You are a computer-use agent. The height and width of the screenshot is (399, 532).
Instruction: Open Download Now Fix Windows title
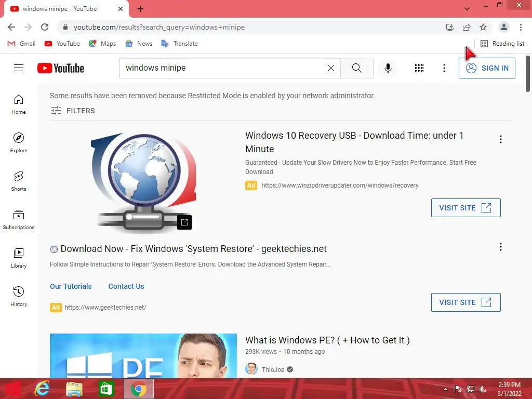[x=193, y=249]
